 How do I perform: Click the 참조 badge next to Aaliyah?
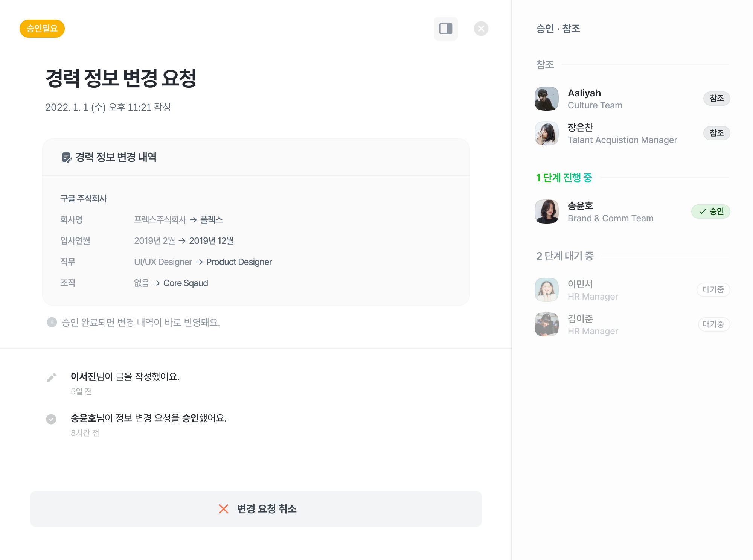[x=716, y=99]
